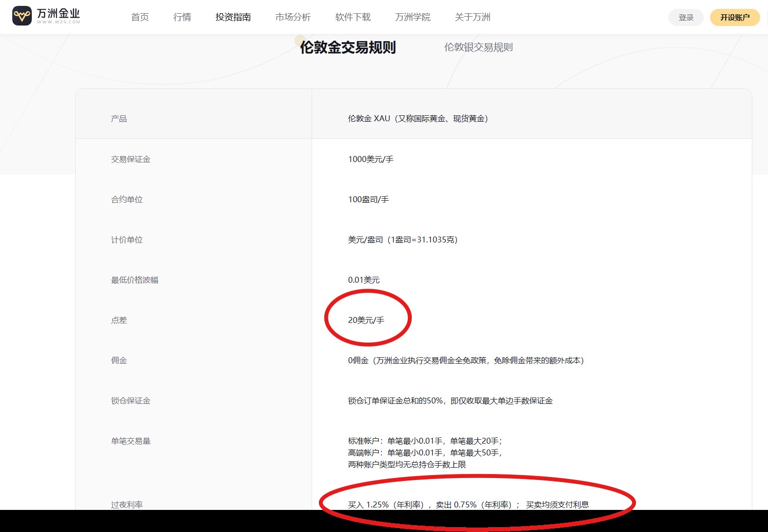Click the value 20美元/手
This screenshot has width=768, height=532.
(366, 320)
